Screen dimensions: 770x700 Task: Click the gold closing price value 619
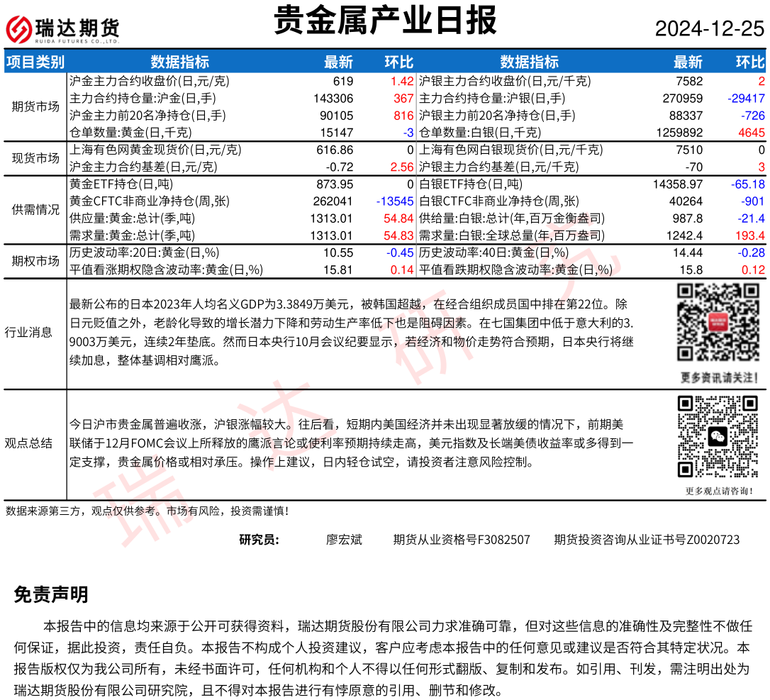point(343,82)
